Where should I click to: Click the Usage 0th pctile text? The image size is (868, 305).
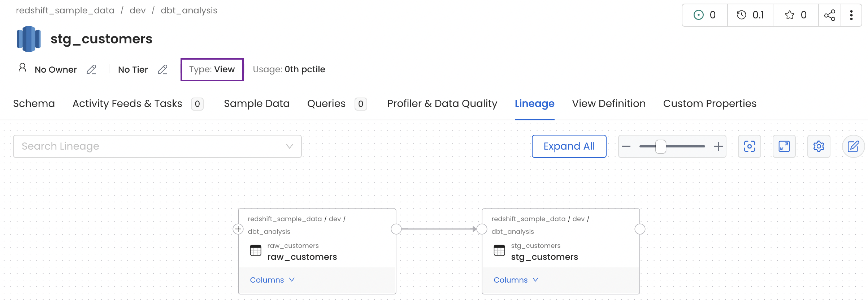[289, 69]
